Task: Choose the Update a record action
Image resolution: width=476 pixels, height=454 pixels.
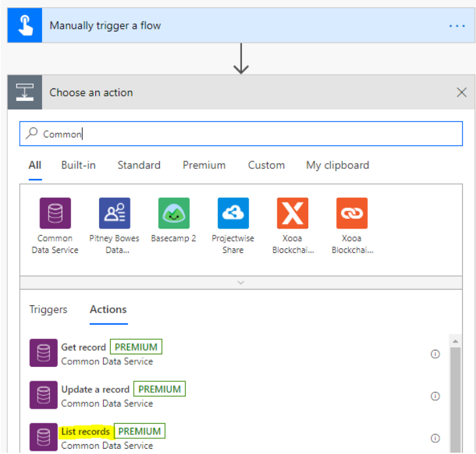Action: [95, 389]
